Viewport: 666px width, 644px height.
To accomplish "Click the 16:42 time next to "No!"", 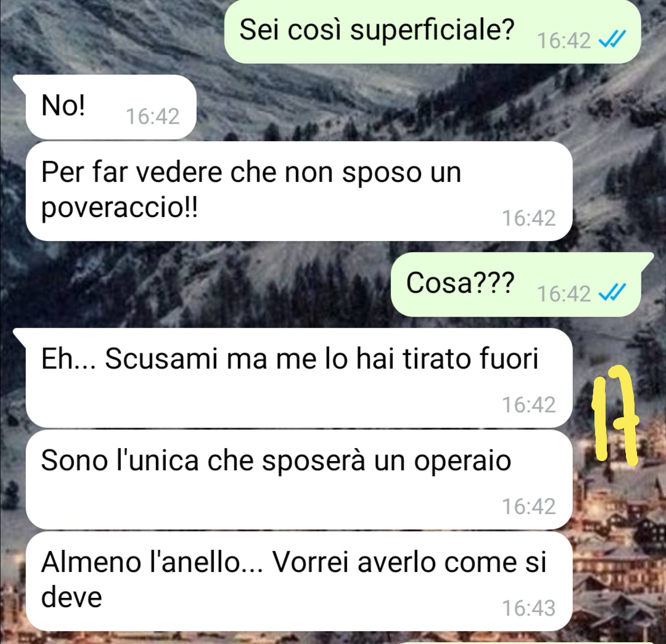I will (x=153, y=116).
